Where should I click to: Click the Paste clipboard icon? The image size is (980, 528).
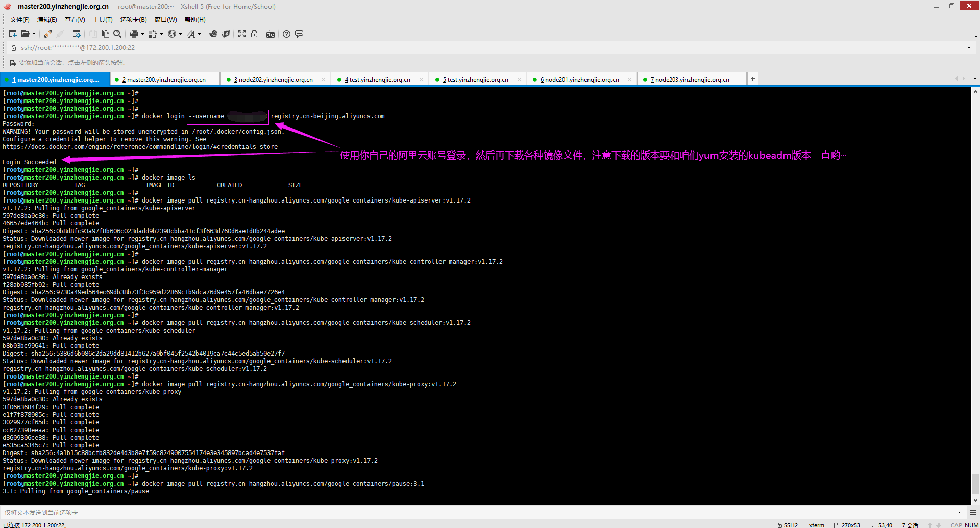[x=105, y=34]
